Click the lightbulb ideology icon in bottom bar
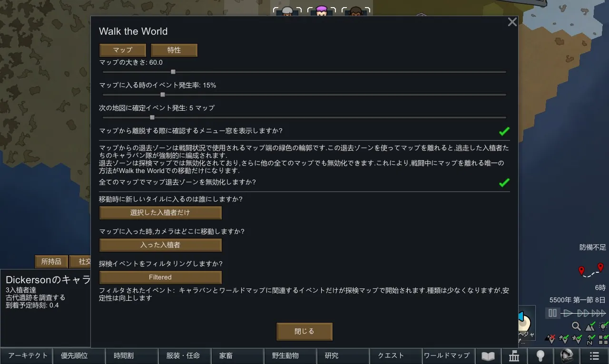This screenshot has width=609, height=364. pyautogui.click(x=540, y=356)
